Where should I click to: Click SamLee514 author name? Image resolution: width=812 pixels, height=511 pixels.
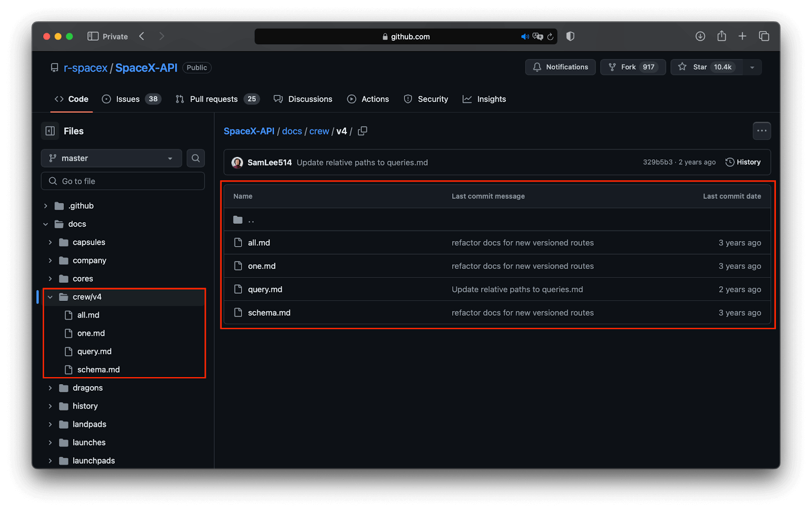269,162
